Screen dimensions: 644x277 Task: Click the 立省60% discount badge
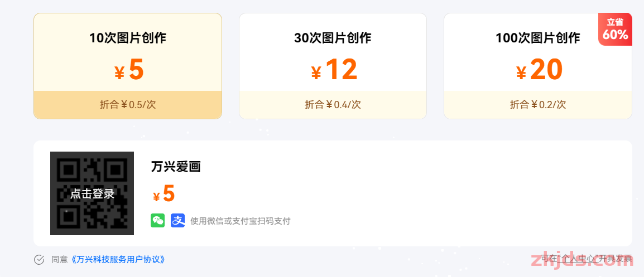615,30
